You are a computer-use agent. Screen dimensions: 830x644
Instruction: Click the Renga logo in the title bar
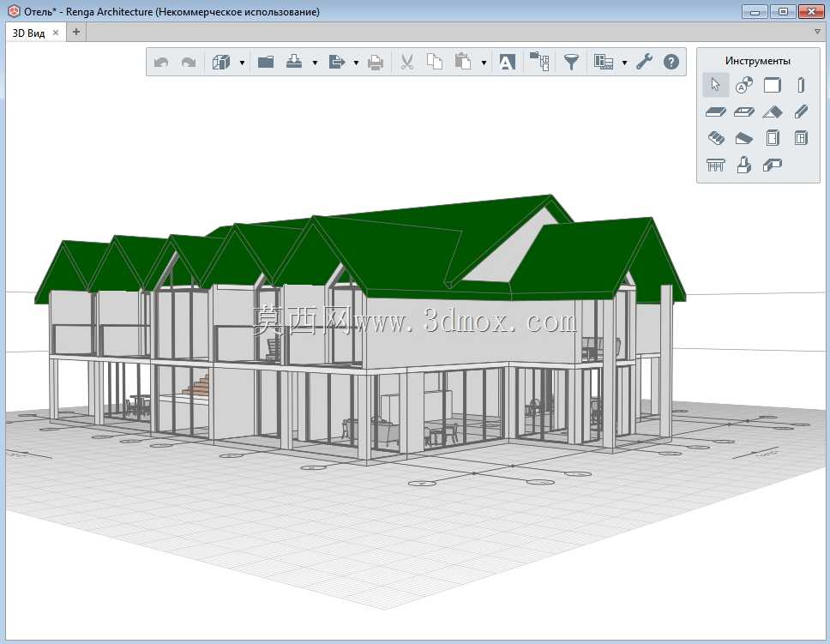(14, 11)
